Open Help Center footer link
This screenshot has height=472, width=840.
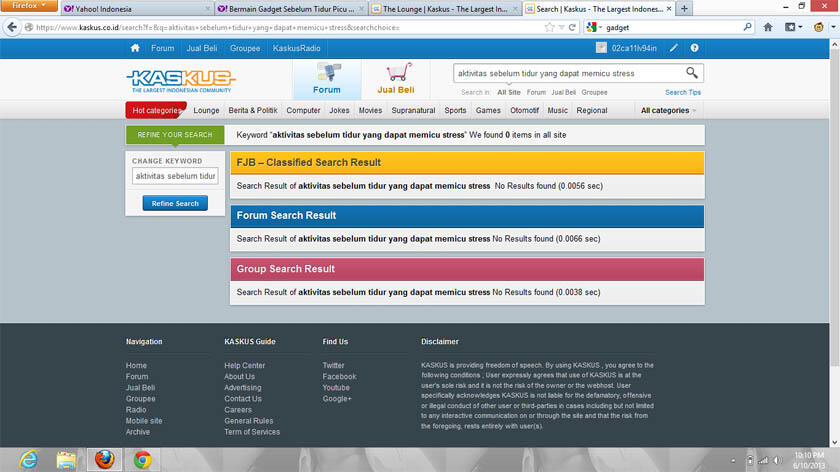coord(244,365)
